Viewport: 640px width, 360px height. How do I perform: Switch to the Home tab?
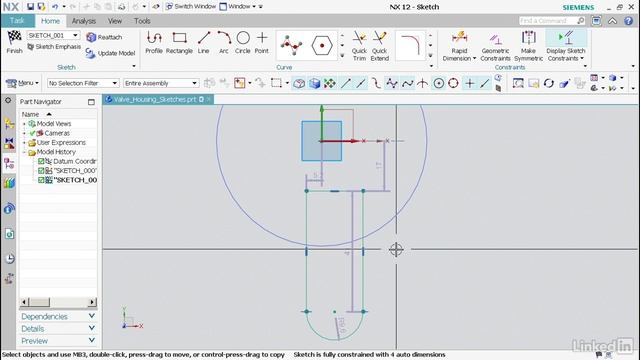pyautogui.click(x=50, y=21)
